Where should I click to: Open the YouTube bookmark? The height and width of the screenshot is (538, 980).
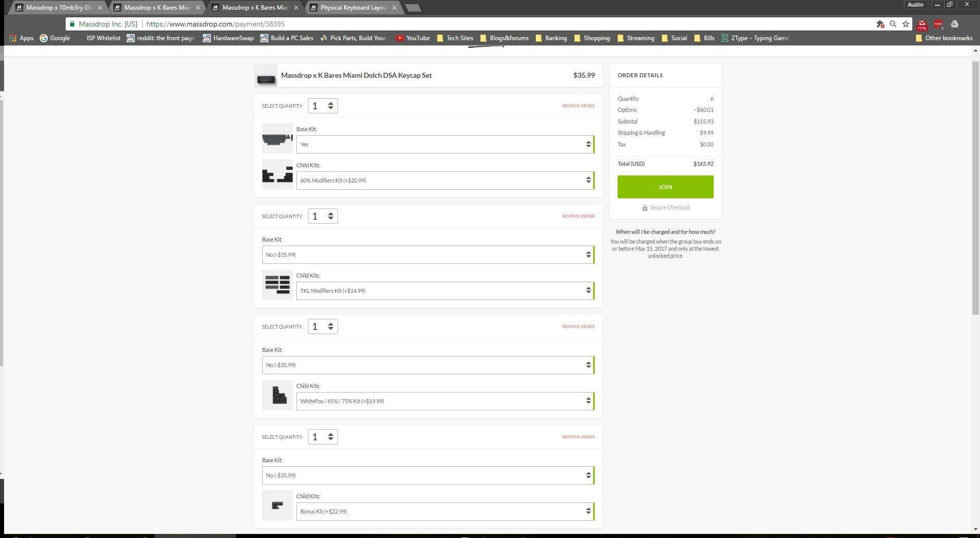coord(413,38)
